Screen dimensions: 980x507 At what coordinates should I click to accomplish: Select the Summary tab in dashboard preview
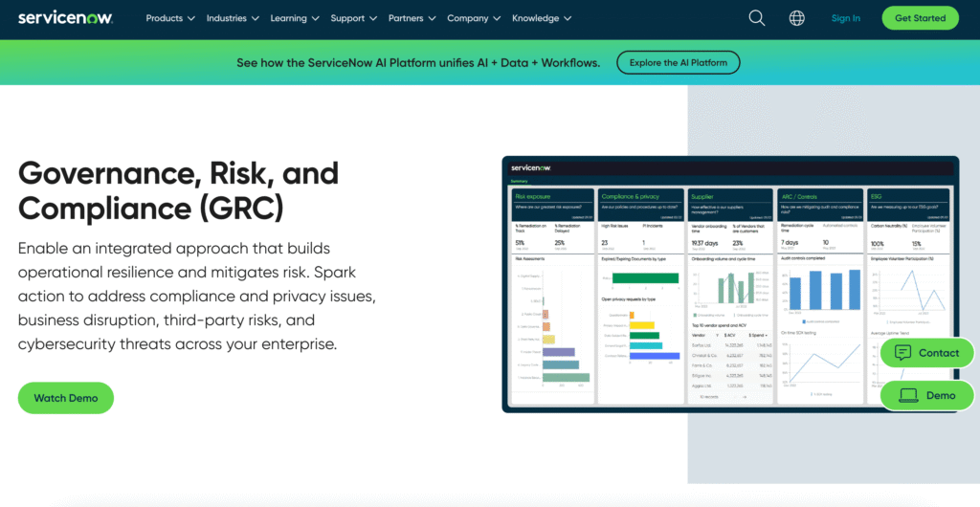[x=520, y=181]
